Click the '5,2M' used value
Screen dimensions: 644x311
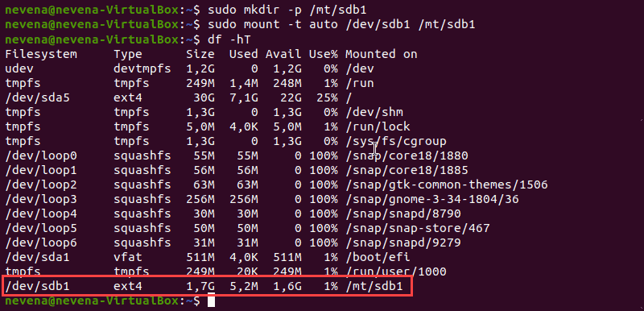[x=244, y=286]
